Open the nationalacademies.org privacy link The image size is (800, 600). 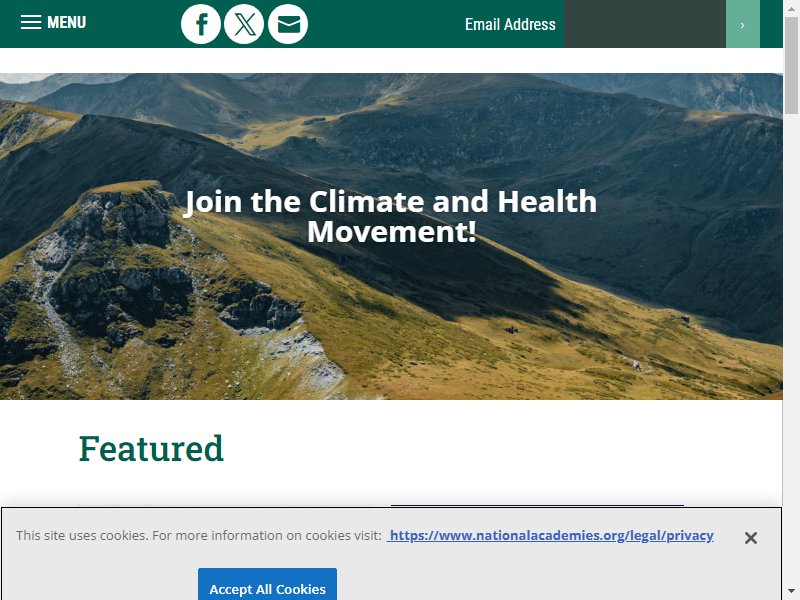(x=551, y=535)
